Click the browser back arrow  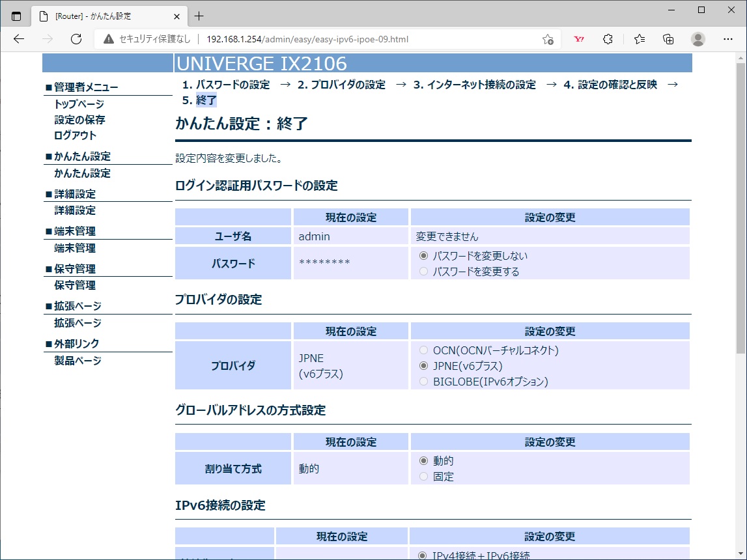click(19, 39)
